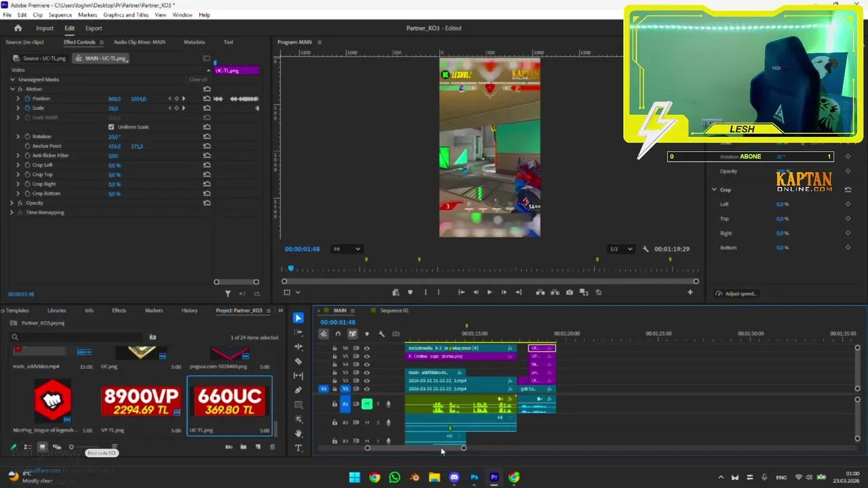Toggle lock on track V5
The width and height of the screenshot is (868, 488).
[334, 356]
